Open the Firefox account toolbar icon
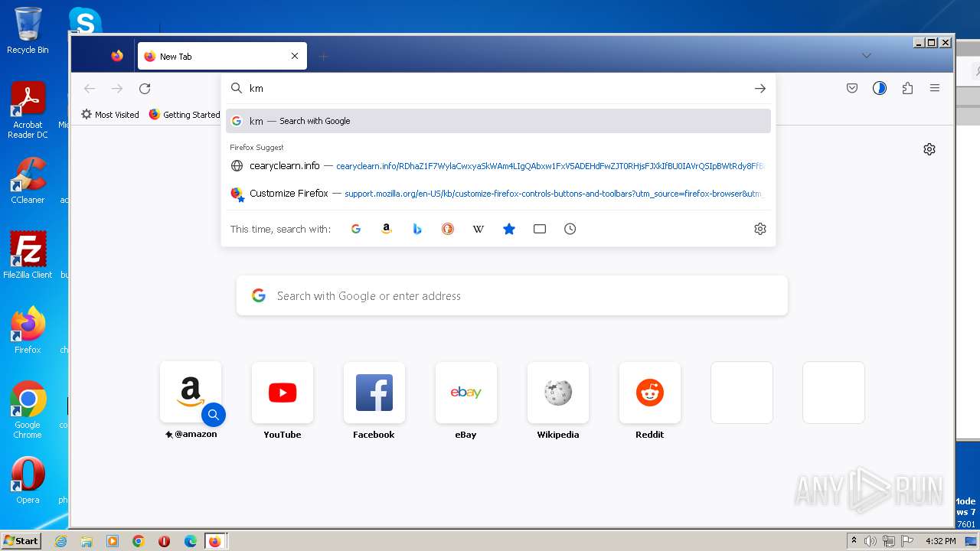This screenshot has width=980, height=551. coord(880,89)
